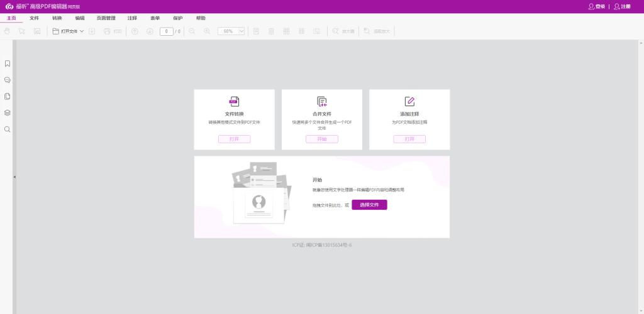Viewport: 644px width, 314px height.
Task: Open the comments panel in the sidebar
Action: coord(8,80)
